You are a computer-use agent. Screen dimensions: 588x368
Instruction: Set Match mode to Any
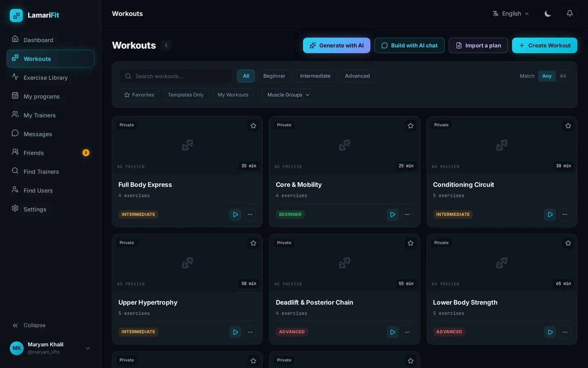click(x=547, y=76)
